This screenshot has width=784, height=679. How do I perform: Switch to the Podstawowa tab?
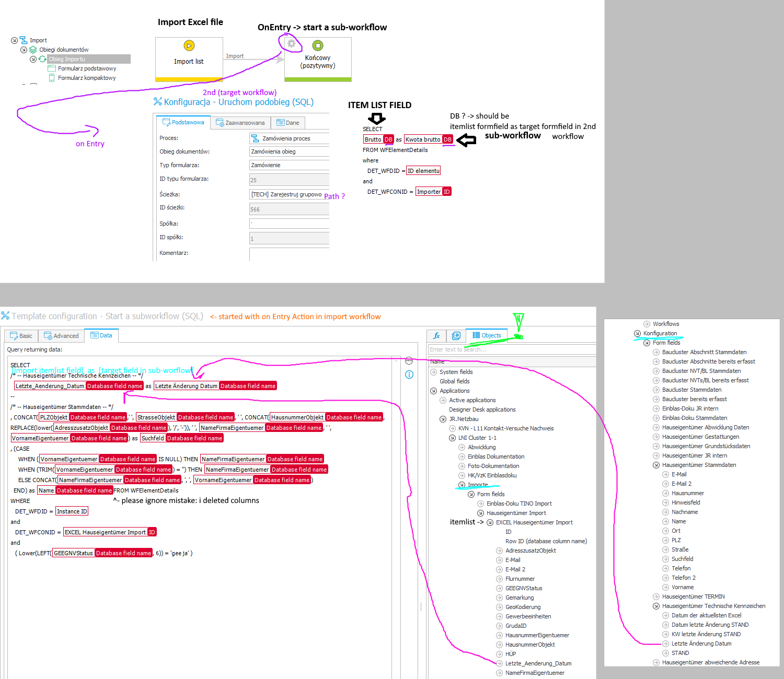(183, 122)
